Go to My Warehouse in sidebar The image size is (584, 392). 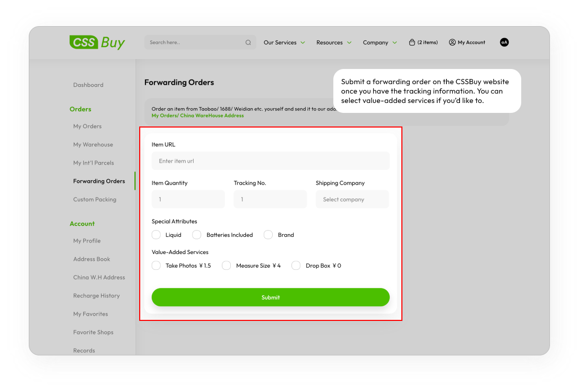point(93,145)
